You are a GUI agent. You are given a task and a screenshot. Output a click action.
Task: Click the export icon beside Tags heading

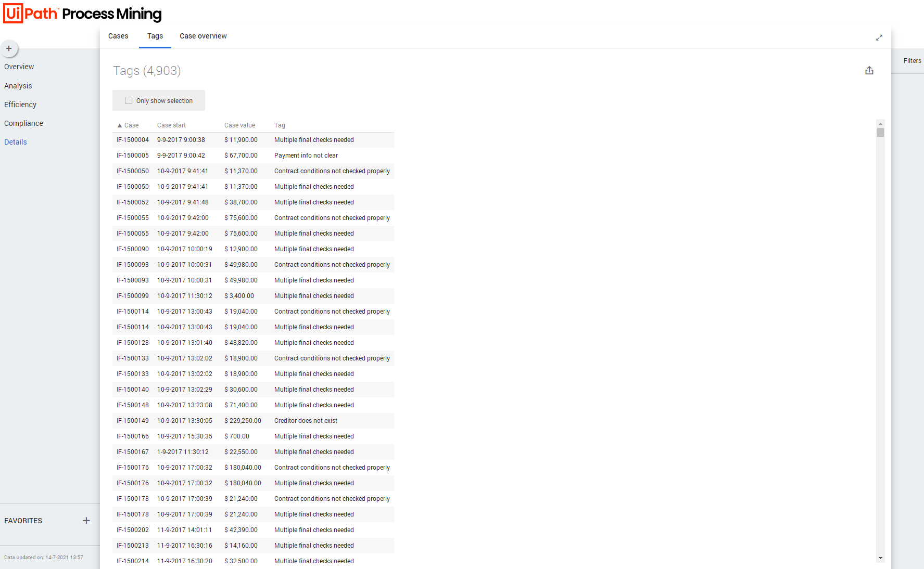tap(869, 71)
